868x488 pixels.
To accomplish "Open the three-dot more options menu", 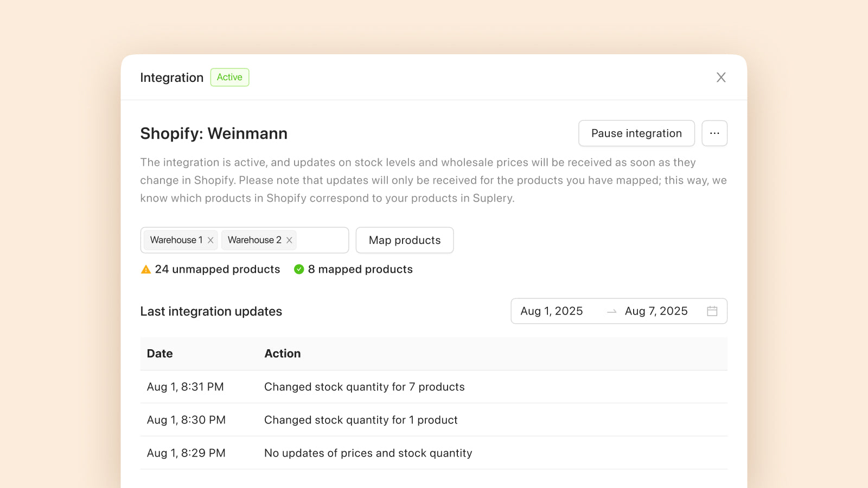I will (714, 133).
